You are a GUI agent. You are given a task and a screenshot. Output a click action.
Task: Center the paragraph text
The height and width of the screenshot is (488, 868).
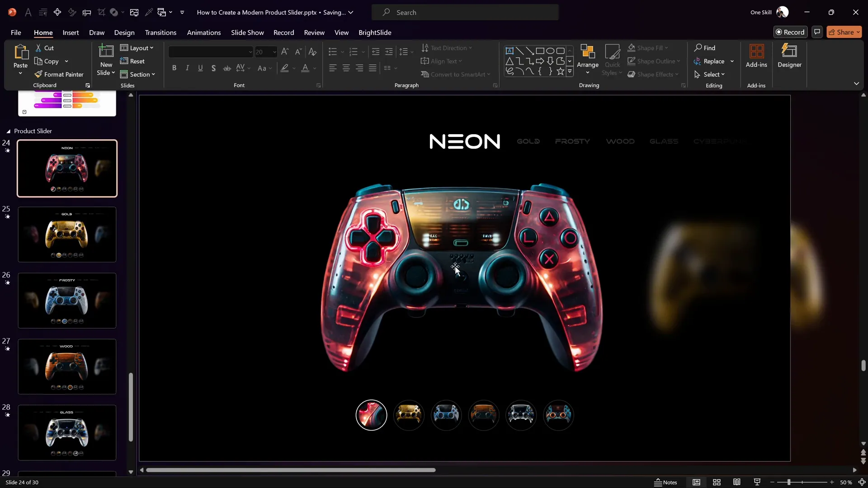pos(346,68)
